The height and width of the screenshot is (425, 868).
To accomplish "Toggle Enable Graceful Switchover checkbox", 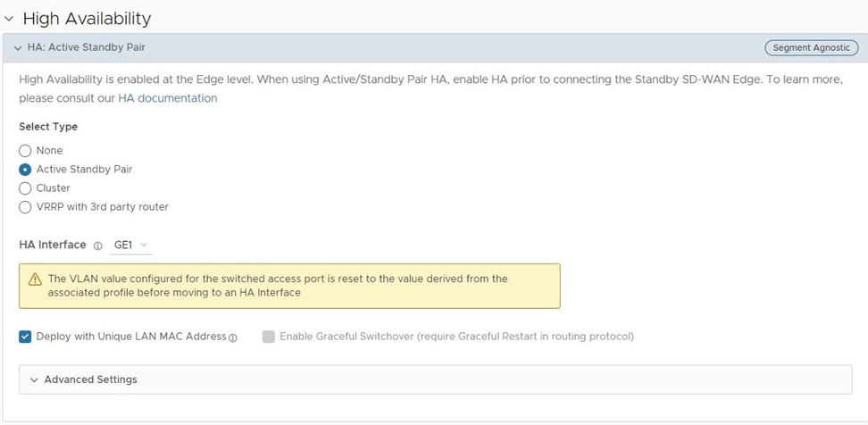I will [269, 337].
